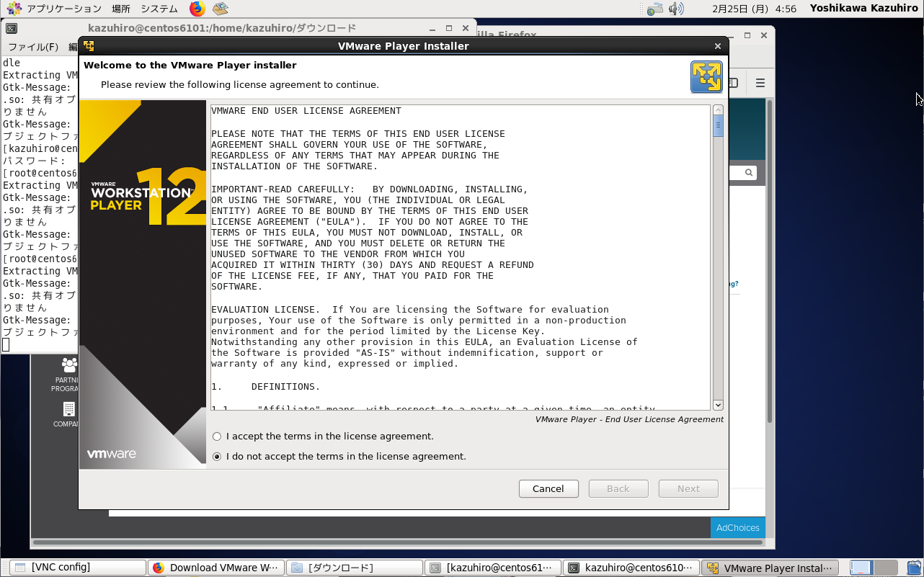924x577 pixels.
Task: Click the VMware installer header logo icon
Action: point(706,76)
